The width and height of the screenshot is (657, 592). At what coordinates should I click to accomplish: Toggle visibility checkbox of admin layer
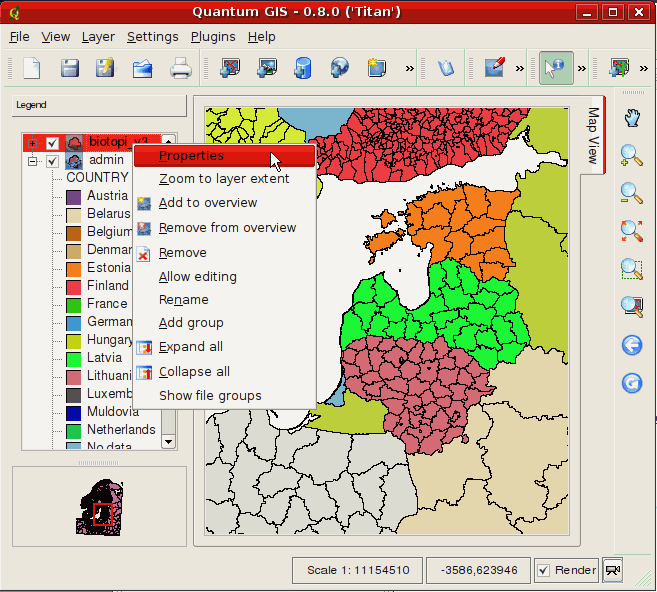click(x=52, y=161)
